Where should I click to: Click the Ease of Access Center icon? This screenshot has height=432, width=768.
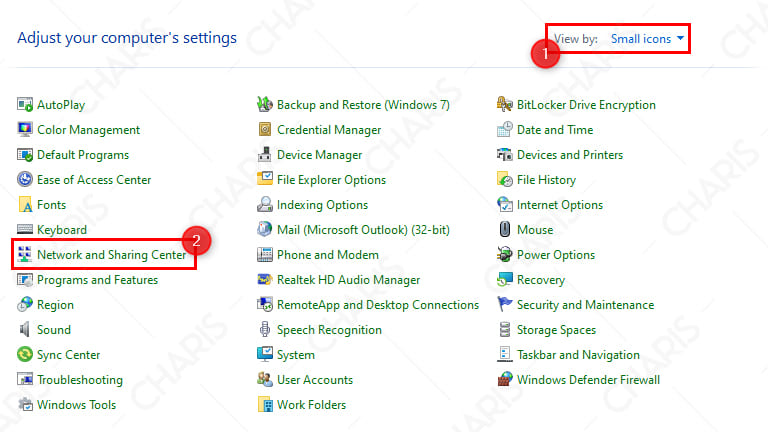pos(25,179)
